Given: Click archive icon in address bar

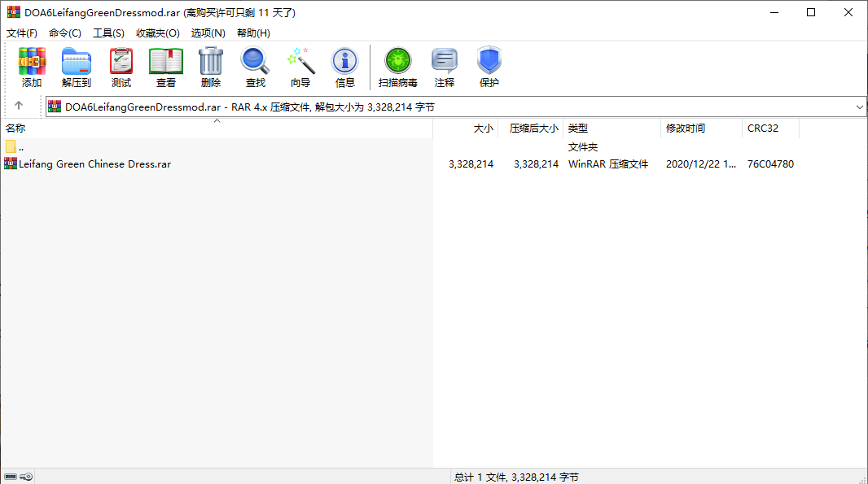Looking at the screenshot, I should click(x=55, y=107).
